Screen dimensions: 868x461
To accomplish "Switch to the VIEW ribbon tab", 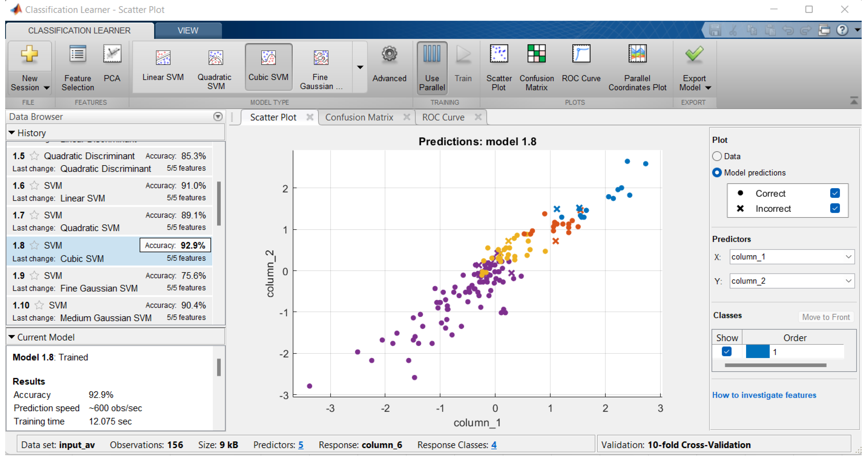I will 188,30.
